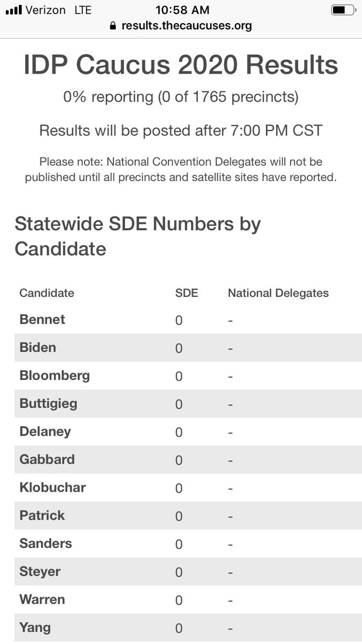Select the Klobuchar candidate row
Viewport: 362px width, 644px height.
181,488
